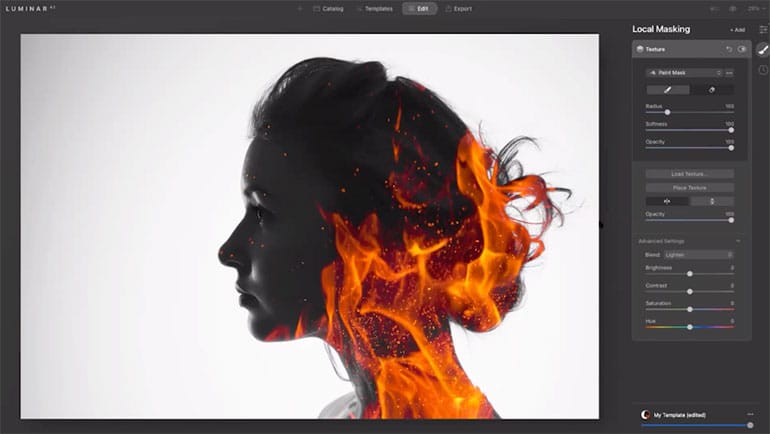Click the Load Texture button

coord(689,174)
